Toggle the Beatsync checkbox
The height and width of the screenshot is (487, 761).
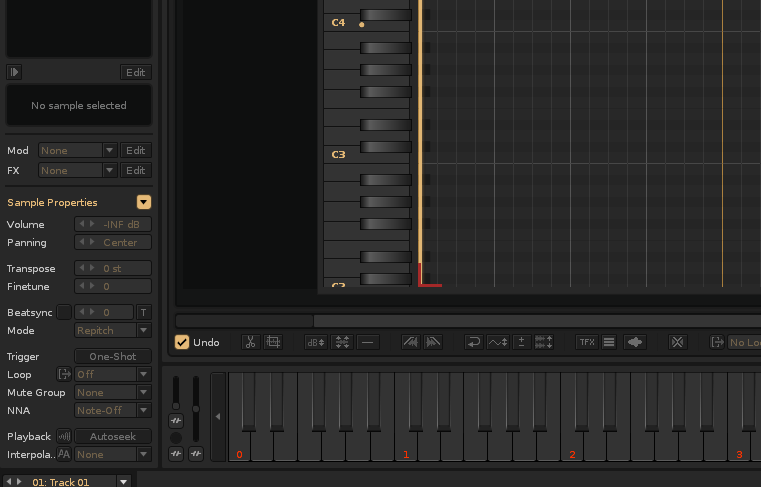click(64, 312)
